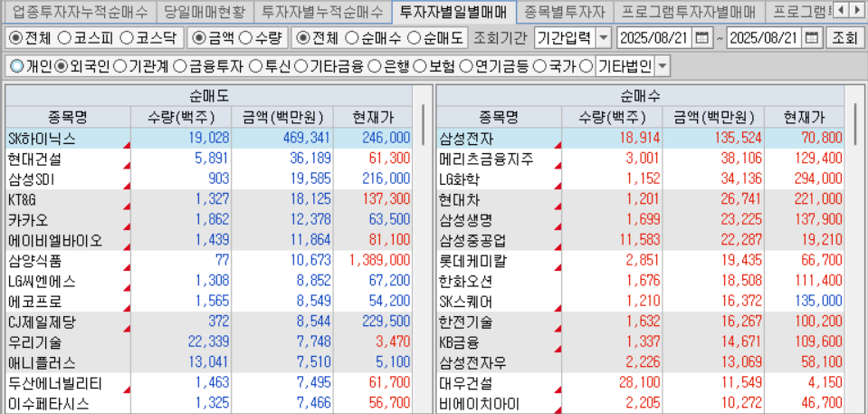This screenshot has width=868, height=414.
Task: Select KT&G stock name
Action: point(22,199)
